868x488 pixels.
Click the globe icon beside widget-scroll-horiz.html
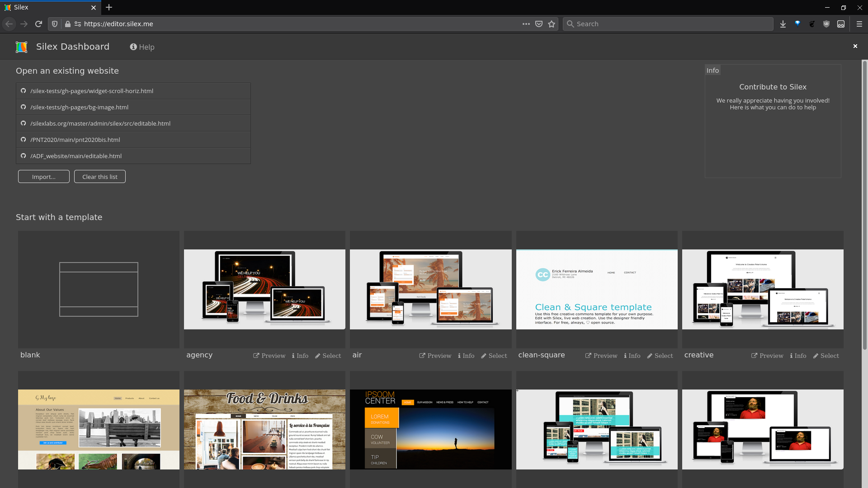(x=23, y=90)
